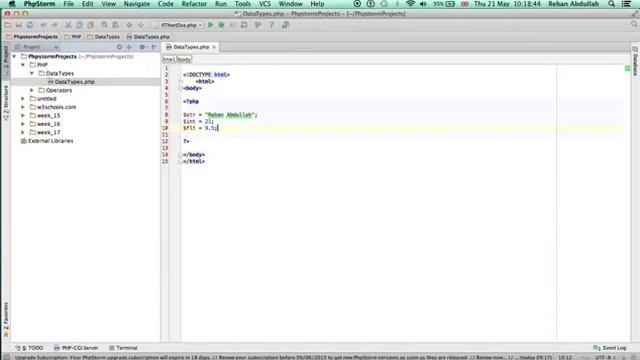
Task: Open the Favorites tool window side tab
Action: coord(6,319)
